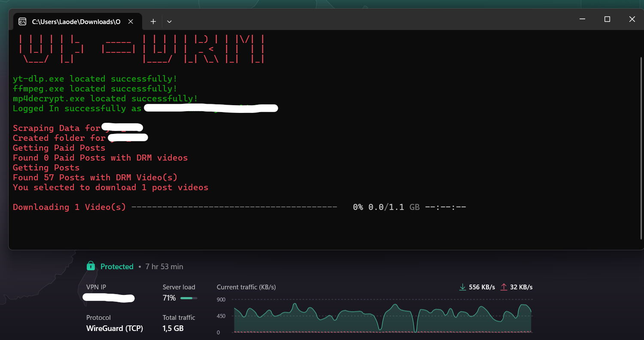
Task: Close the C:\Users\Laode\Downloads terminal tab
Action: (x=131, y=21)
